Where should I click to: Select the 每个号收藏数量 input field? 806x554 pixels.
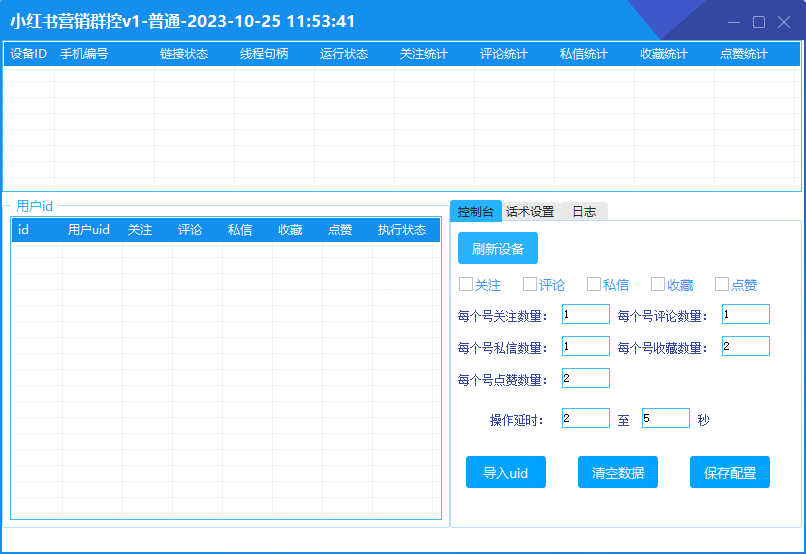pos(745,347)
